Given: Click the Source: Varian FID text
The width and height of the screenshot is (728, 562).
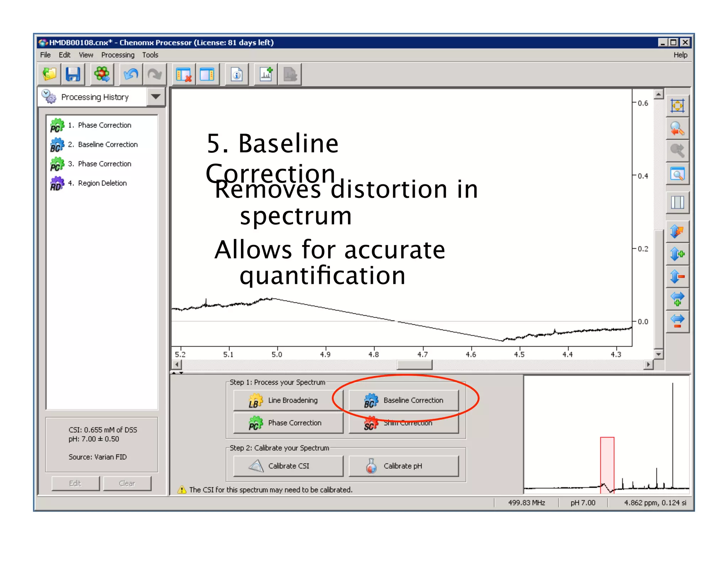Looking at the screenshot, I should tap(97, 457).
